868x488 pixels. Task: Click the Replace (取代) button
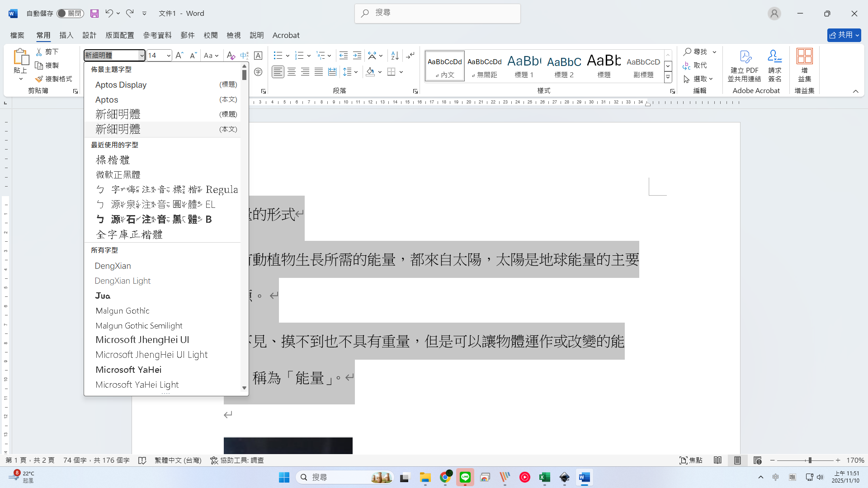(695, 66)
